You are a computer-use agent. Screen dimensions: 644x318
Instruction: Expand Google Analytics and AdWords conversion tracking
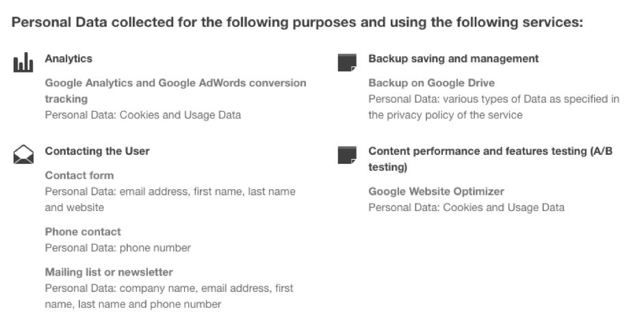coord(175,91)
